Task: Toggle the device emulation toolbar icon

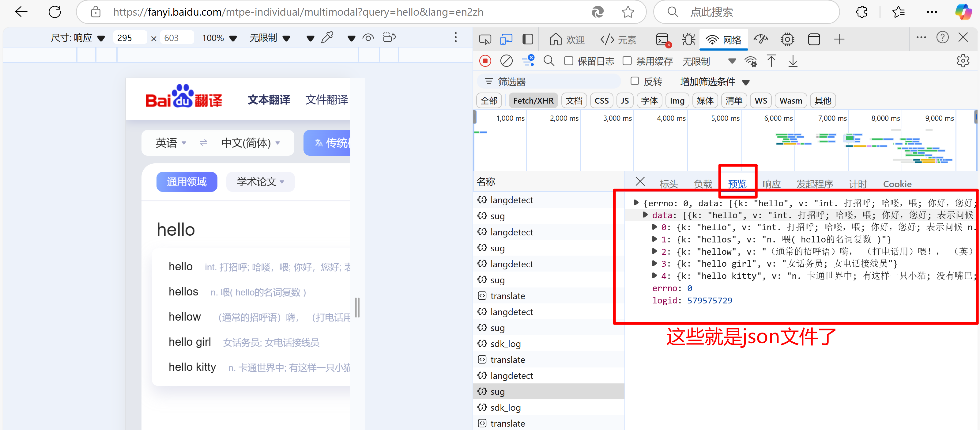Action: coord(506,39)
